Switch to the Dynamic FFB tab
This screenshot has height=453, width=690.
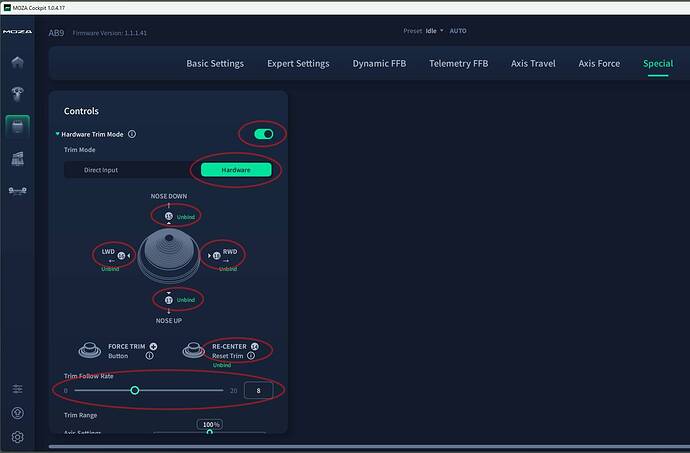click(379, 64)
